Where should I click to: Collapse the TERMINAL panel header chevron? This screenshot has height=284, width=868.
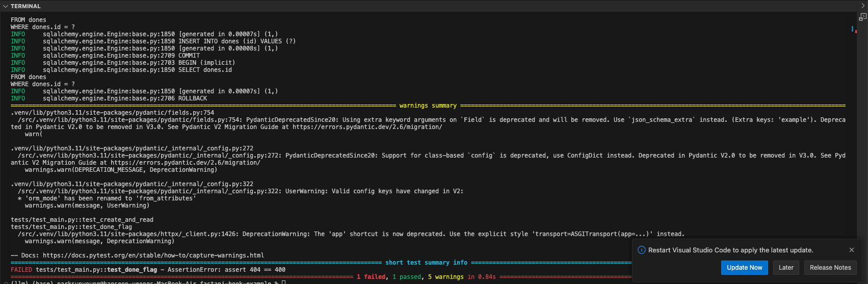[x=6, y=6]
